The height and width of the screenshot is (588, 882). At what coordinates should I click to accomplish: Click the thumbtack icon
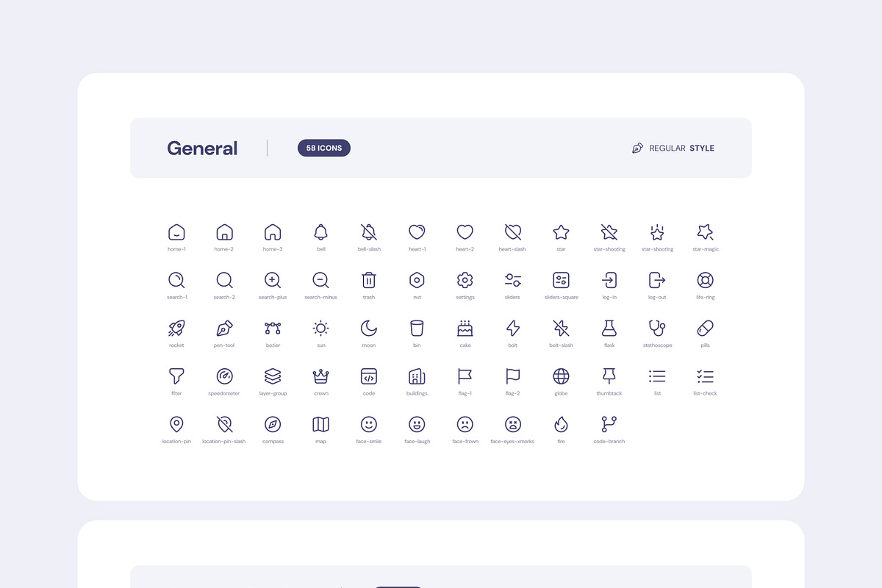(x=609, y=376)
